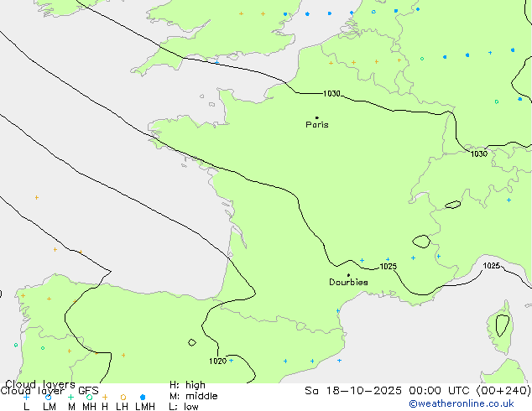Click the 'M: middle' legend text
This screenshot has width=532, height=411.
coord(193,396)
